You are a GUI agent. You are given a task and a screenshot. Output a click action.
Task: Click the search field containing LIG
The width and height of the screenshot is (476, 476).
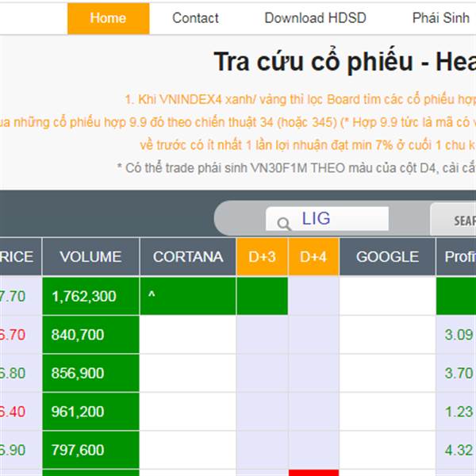pos(327,219)
